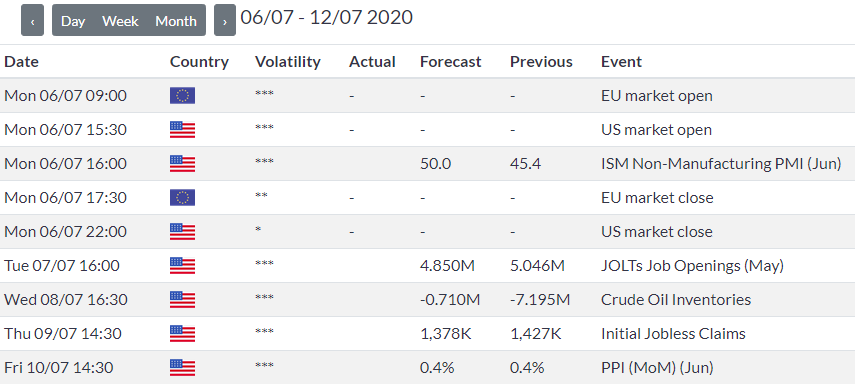Open ISM Non-Manufacturing PMI (Jun) event
The height and width of the screenshot is (392, 855).
(x=721, y=164)
